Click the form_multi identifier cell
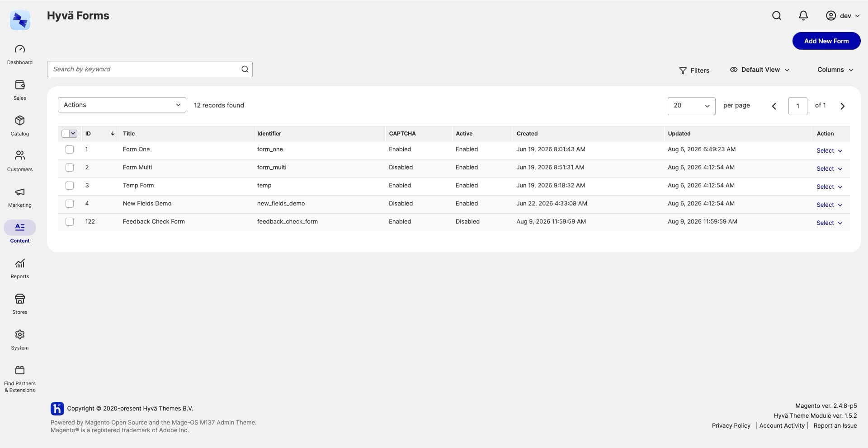Viewport: 868px width, 448px height. click(x=272, y=168)
